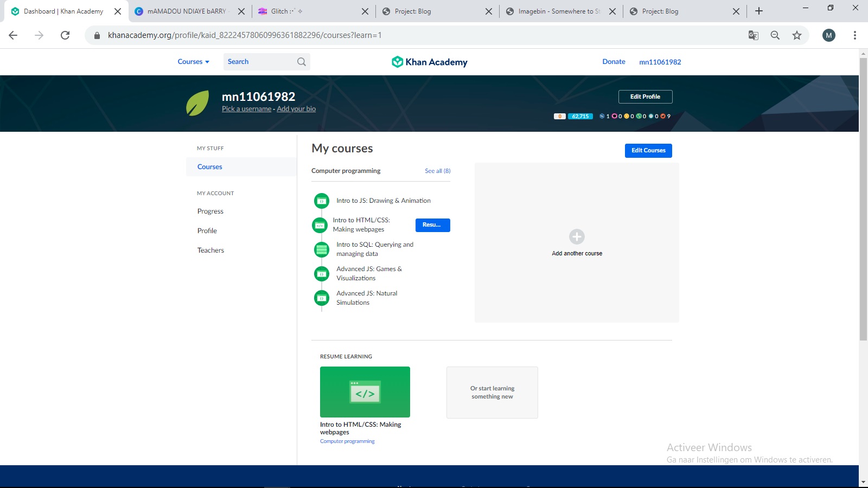The image size is (868, 488).
Task: Click the energy points badge 62,715
Action: point(580,116)
